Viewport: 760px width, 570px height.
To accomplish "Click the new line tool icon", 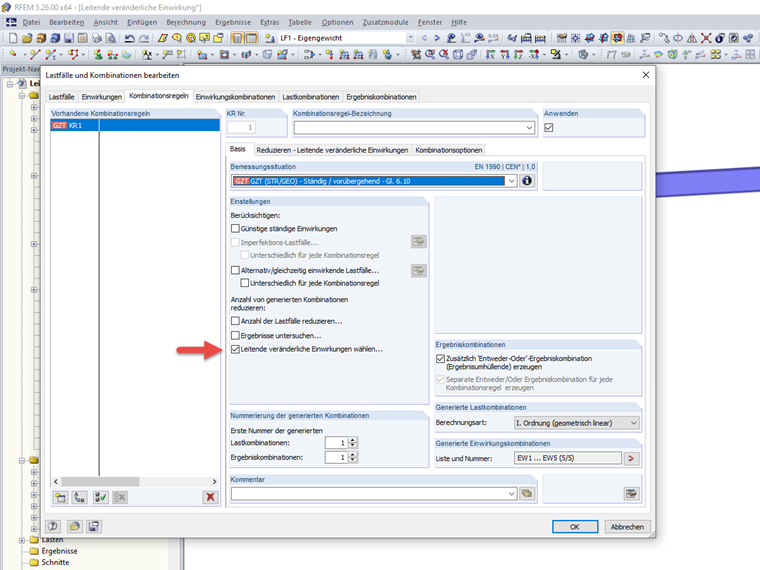I will tap(35, 54).
